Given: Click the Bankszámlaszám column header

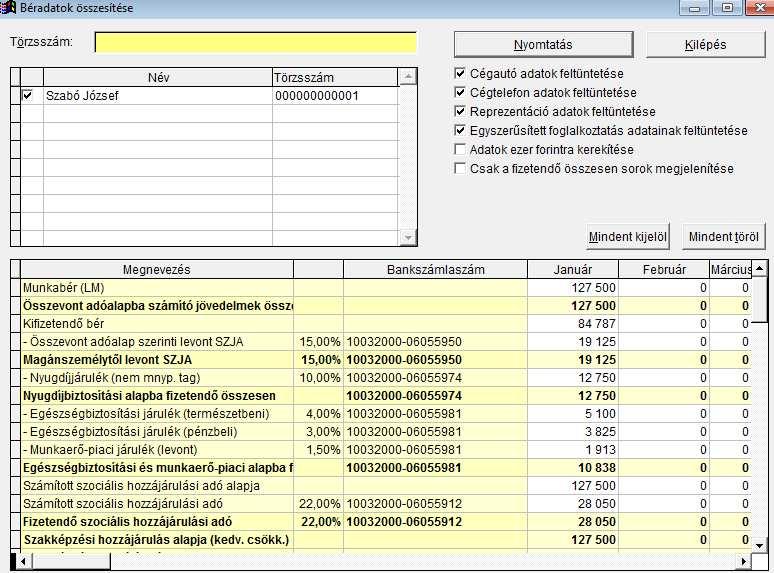Looking at the screenshot, I should [435, 269].
